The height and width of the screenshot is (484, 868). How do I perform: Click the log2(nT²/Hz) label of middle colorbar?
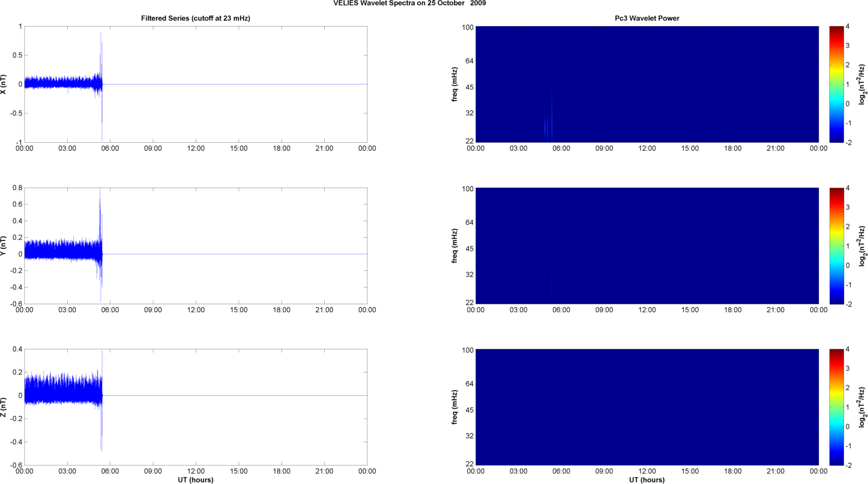point(862,246)
